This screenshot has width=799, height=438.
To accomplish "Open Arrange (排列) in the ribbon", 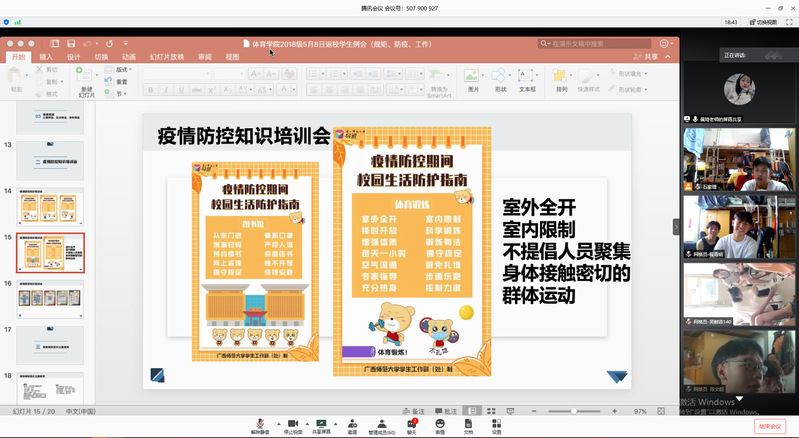I will (561, 75).
